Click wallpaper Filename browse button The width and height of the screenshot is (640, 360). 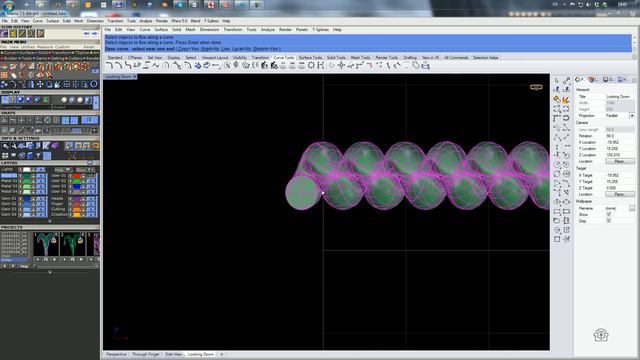tap(632, 208)
